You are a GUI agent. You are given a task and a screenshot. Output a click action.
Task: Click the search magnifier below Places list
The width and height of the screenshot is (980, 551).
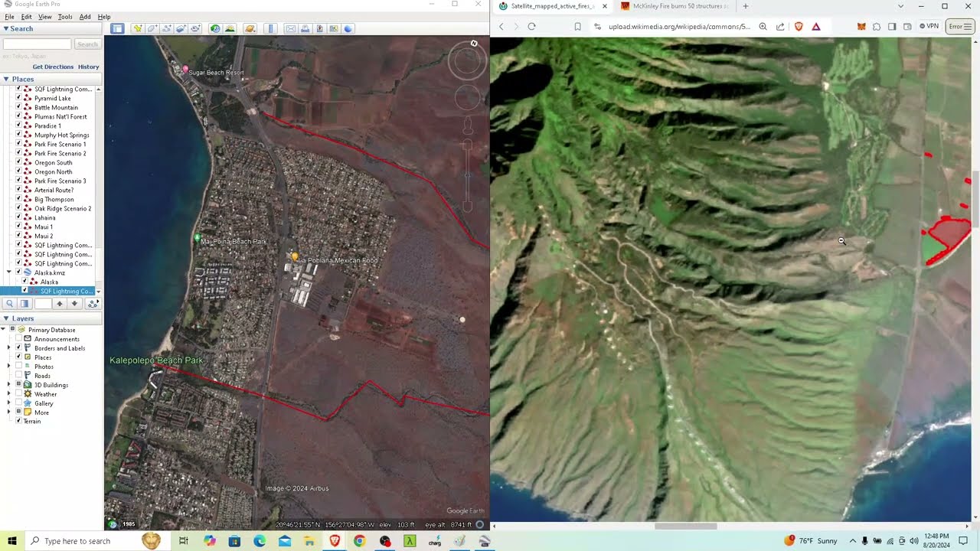coord(10,304)
